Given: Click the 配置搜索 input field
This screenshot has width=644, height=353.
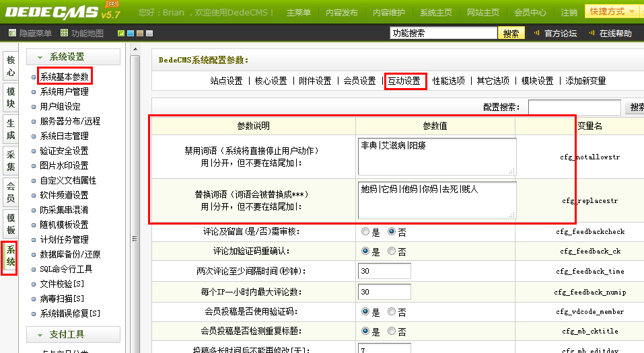Looking at the screenshot, I should coord(574,107).
